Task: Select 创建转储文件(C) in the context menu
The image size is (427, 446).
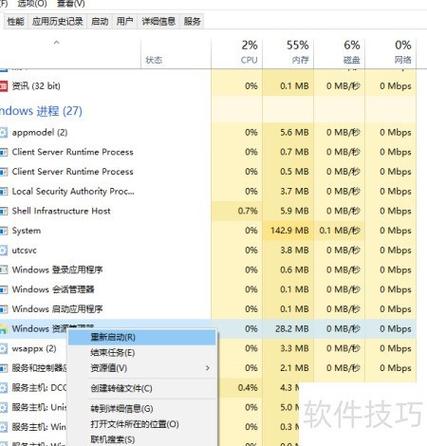Action: pyautogui.click(x=142, y=388)
